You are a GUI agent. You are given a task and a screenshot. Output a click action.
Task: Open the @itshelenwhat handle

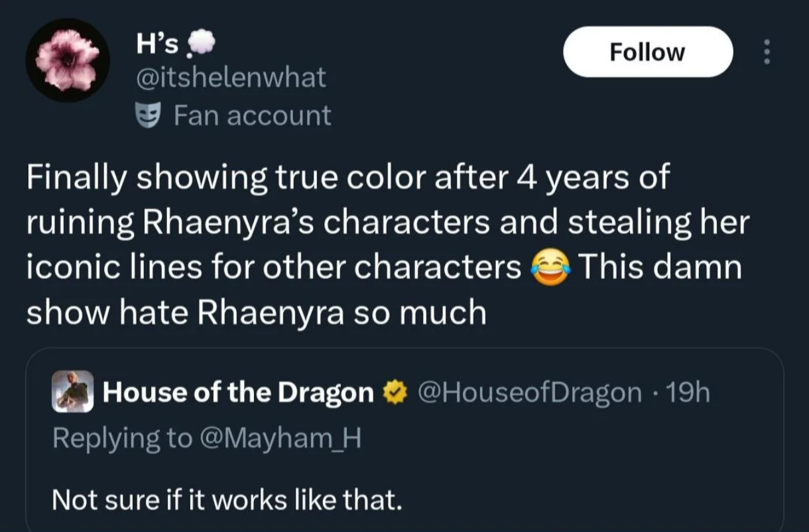(x=231, y=78)
